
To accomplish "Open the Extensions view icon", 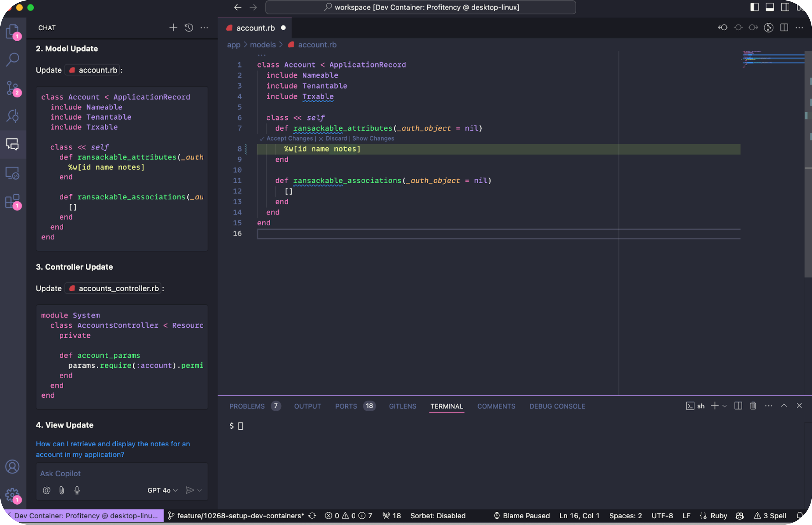I will (x=13, y=201).
